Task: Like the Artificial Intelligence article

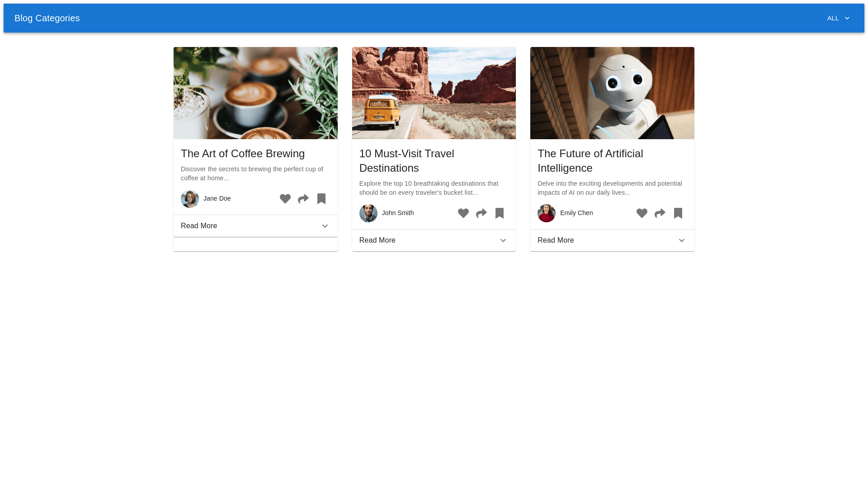Action: 642,213
